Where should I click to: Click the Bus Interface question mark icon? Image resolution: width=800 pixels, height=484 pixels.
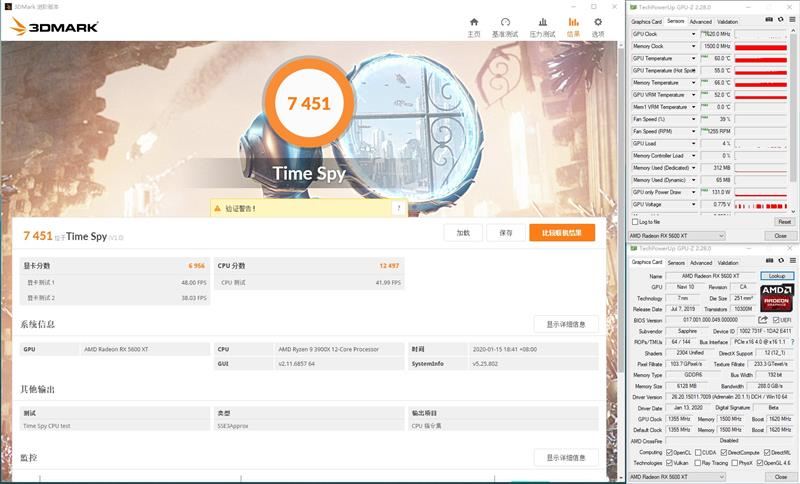click(x=792, y=342)
